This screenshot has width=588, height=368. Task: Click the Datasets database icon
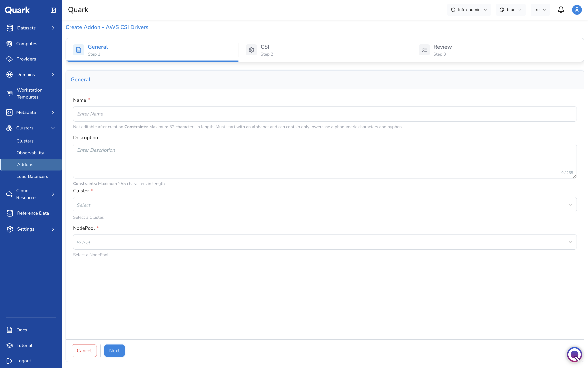click(10, 28)
